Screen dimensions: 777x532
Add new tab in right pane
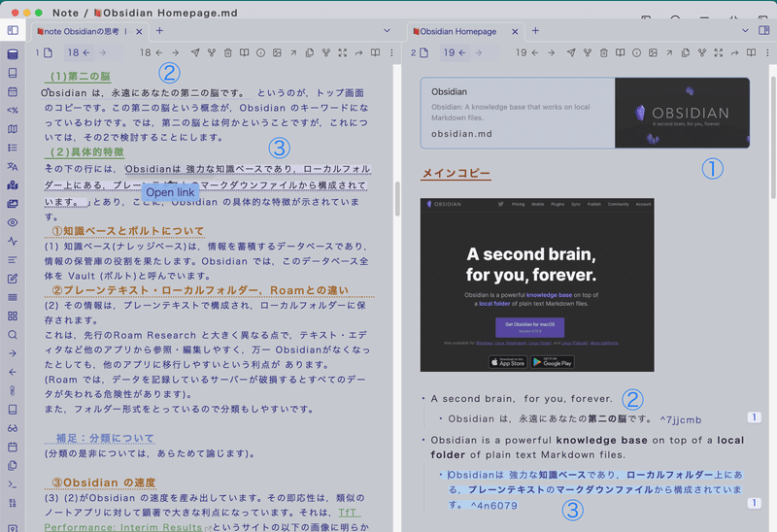click(x=536, y=31)
